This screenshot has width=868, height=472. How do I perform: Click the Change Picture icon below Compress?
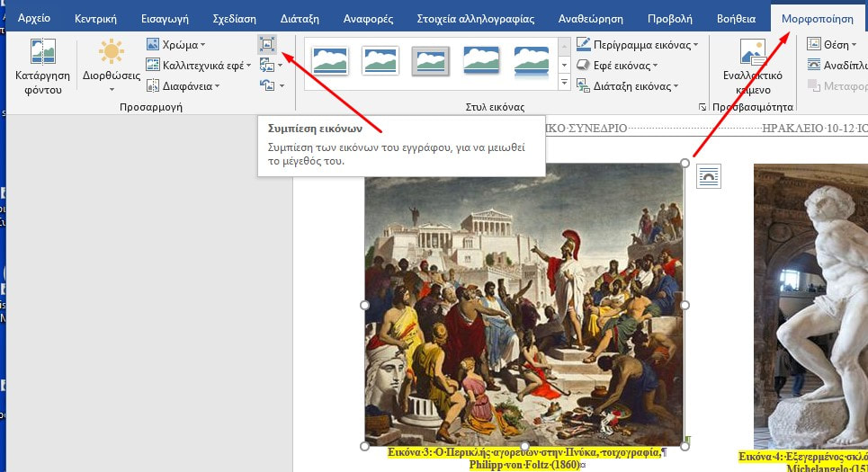tap(267, 65)
